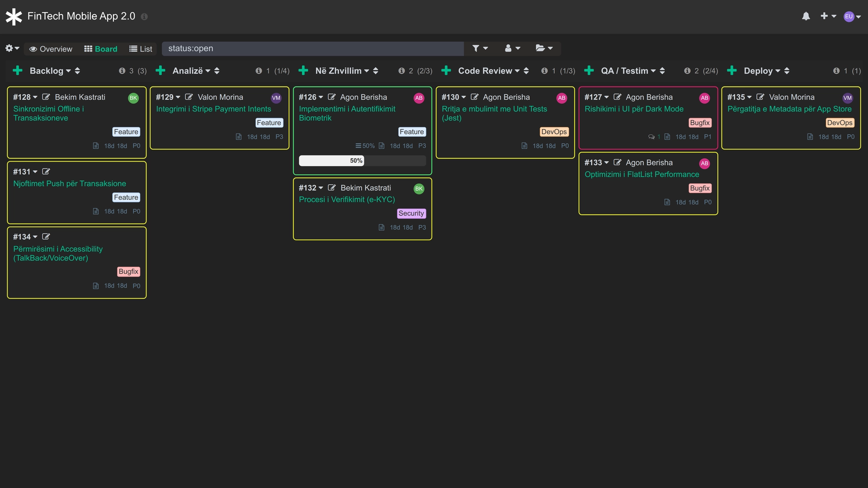The height and width of the screenshot is (488, 868).
Task: Click the info icon next to Backlog column
Action: point(122,70)
